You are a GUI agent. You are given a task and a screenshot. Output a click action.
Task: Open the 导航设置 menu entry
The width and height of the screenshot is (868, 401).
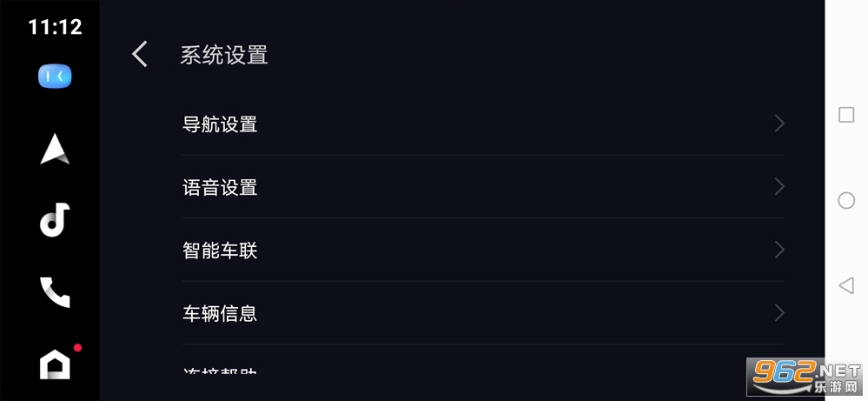click(x=220, y=124)
